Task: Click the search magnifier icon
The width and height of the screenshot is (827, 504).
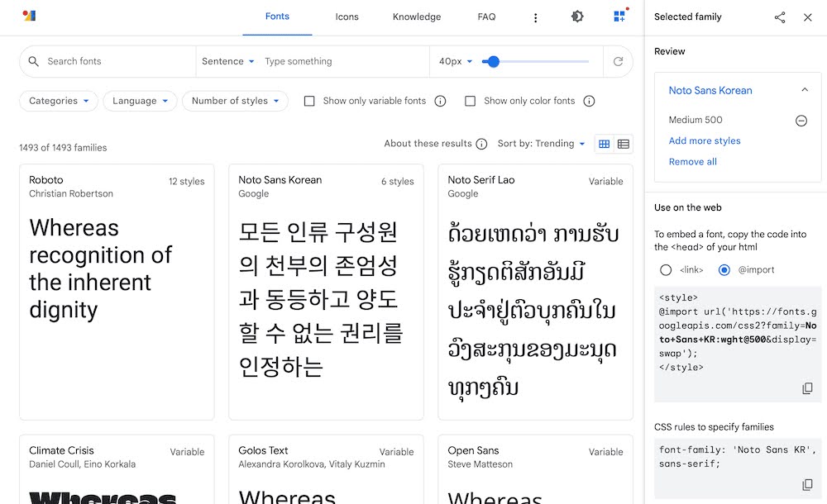Action: (33, 61)
